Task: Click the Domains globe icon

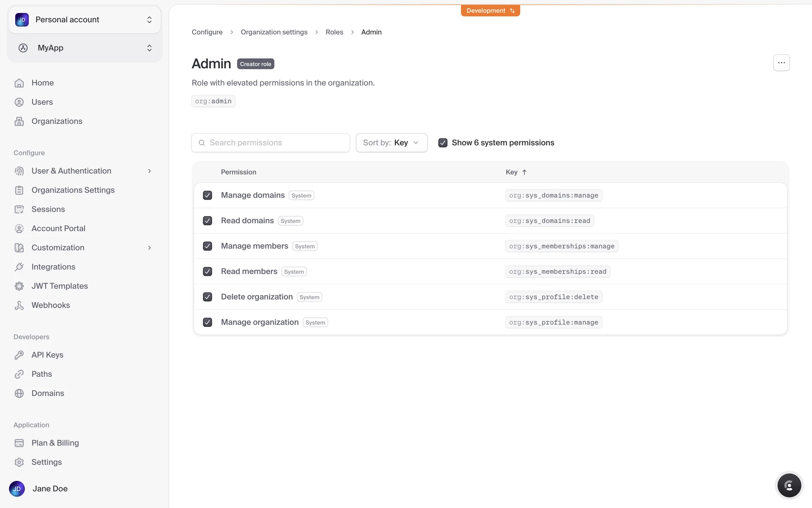Action: click(x=19, y=393)
